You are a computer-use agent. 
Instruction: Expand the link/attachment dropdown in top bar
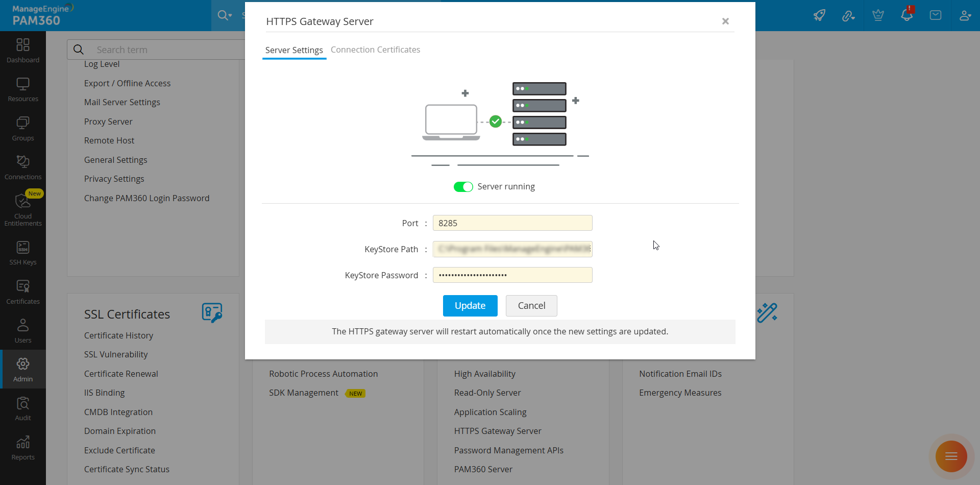click(x=848, y=15)
